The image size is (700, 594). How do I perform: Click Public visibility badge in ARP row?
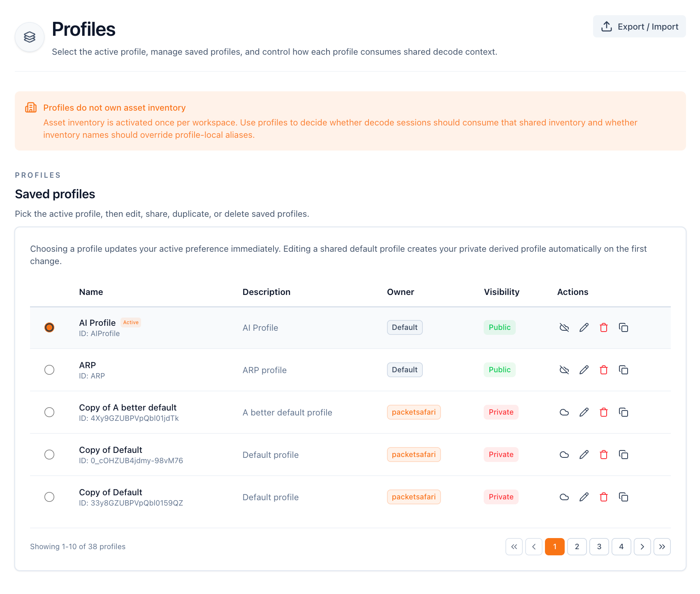[500, 370]
